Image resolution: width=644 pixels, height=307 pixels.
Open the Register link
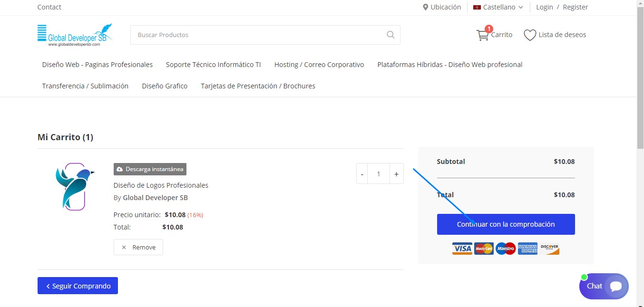coord(575,7)
